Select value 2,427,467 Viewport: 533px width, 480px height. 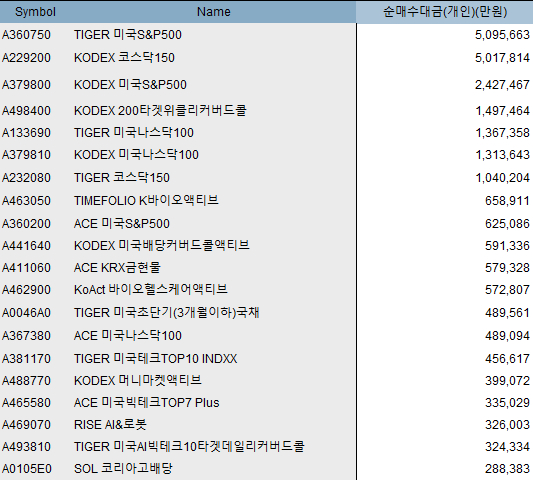[502, 85]
